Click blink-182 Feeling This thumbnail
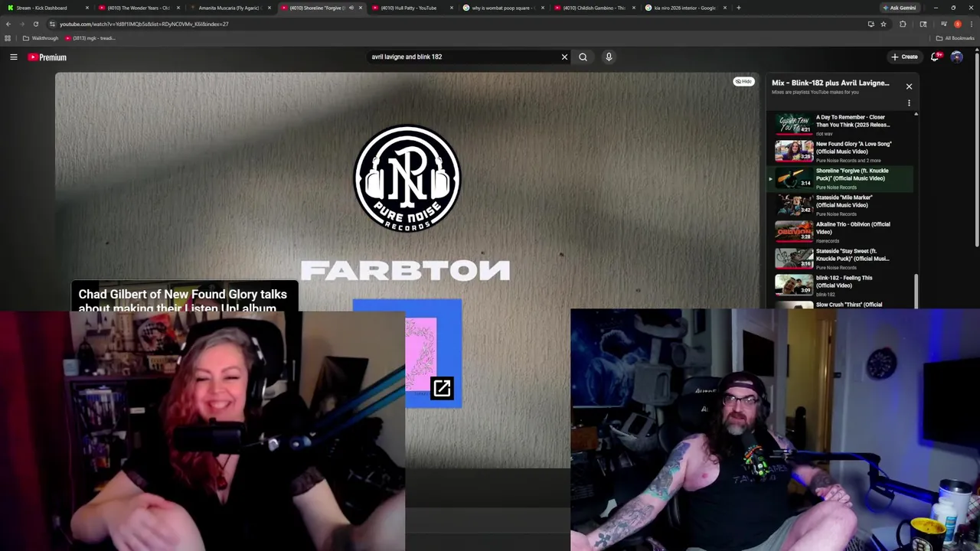980x551 pixels. click(x=794, y=285)
